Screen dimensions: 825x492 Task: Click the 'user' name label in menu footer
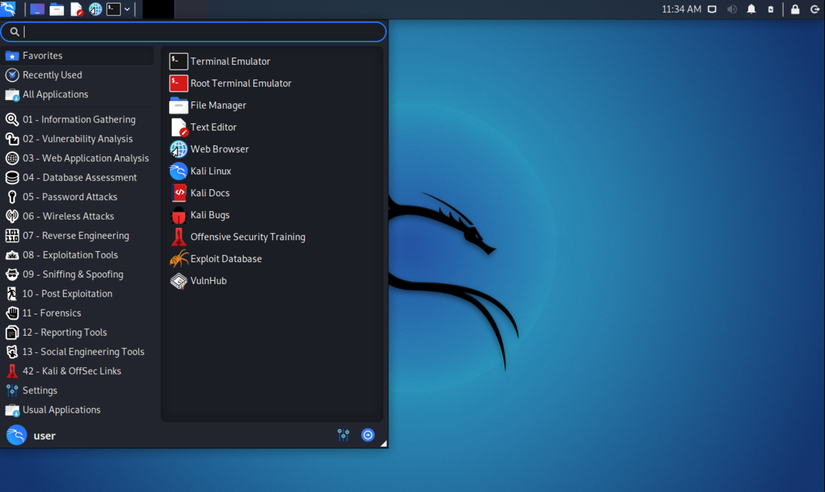point(45,436)
